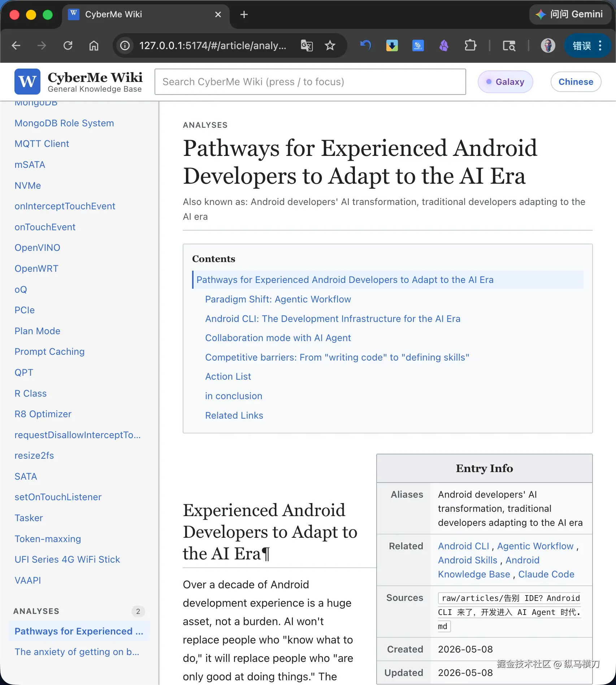Open the browser profile avatar

click(x=548, y=45)
